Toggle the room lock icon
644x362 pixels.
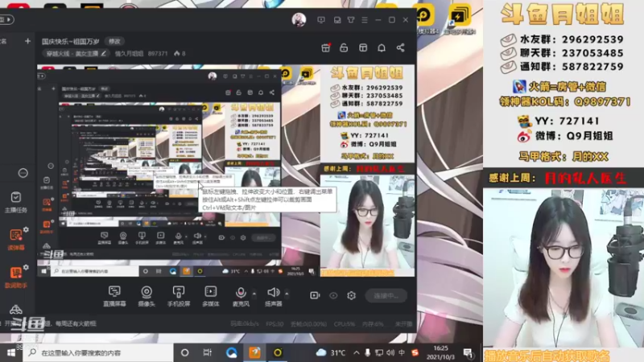point(344,47)
